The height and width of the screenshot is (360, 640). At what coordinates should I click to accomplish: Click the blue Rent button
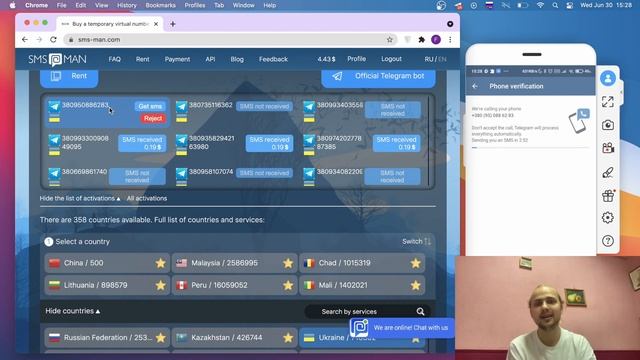69,77
